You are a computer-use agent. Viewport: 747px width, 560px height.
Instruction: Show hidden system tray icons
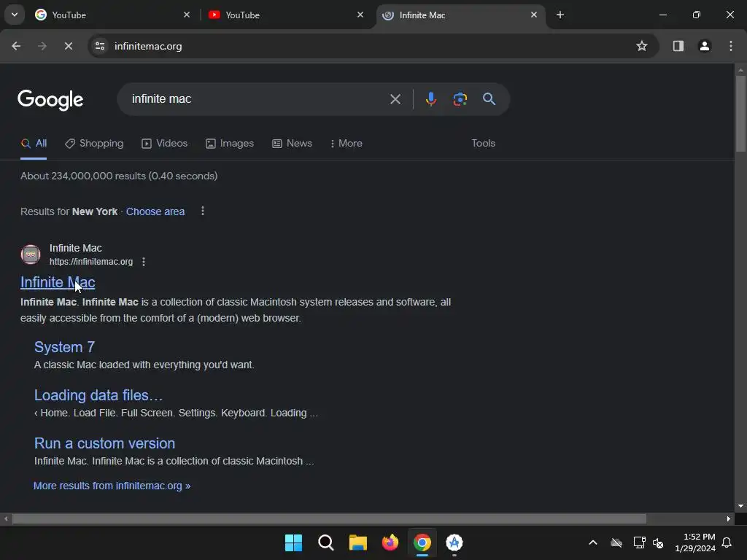[593, 542]
